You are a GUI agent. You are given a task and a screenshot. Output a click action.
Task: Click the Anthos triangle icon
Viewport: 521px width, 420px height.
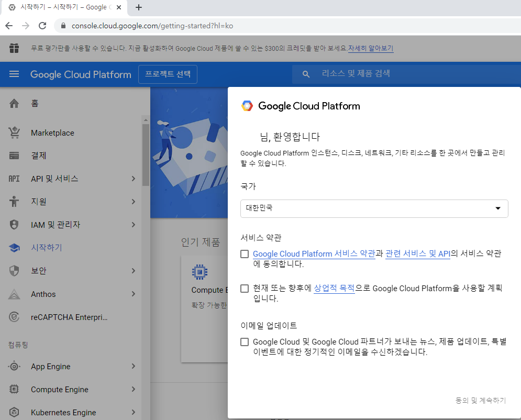tap(14, 294)
